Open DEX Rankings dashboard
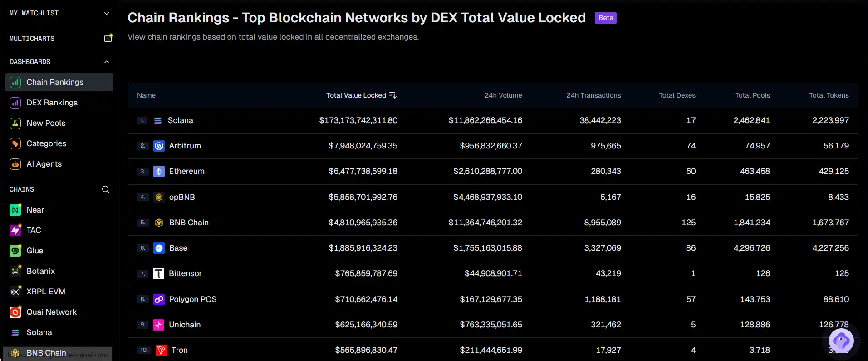 click(x=52, y=103)
